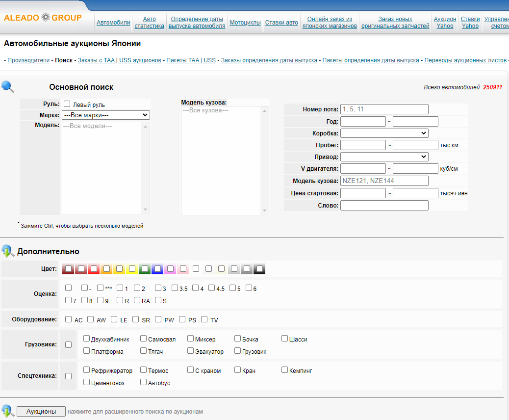Open the Автомобили menu item

coord(113,23)
